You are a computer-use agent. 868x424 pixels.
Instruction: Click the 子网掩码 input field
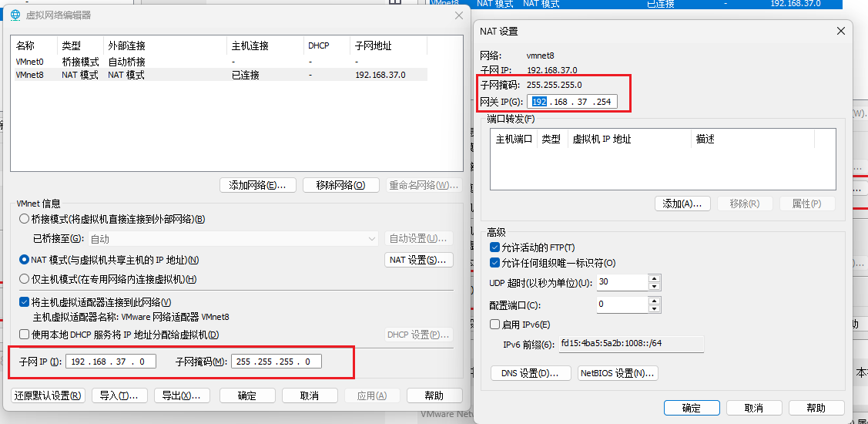coord(276,362)
